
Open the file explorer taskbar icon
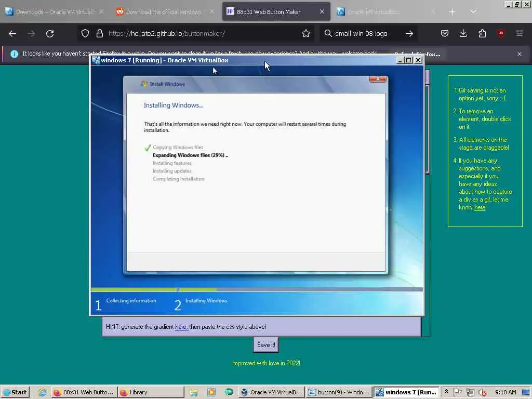pos(194,392)
